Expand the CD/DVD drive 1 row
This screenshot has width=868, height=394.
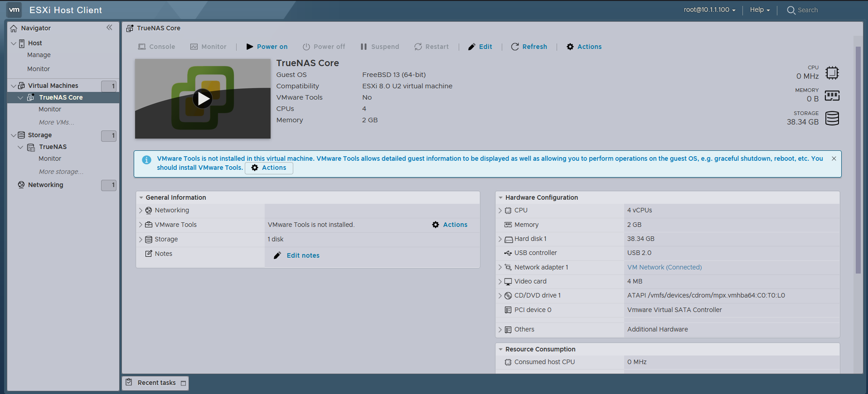[x=500, y=296]
